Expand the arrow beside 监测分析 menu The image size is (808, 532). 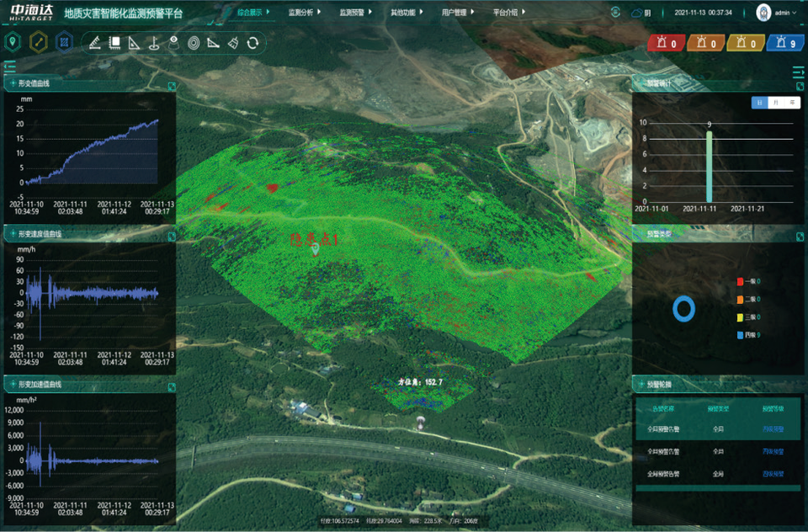(x=319, y=11)
